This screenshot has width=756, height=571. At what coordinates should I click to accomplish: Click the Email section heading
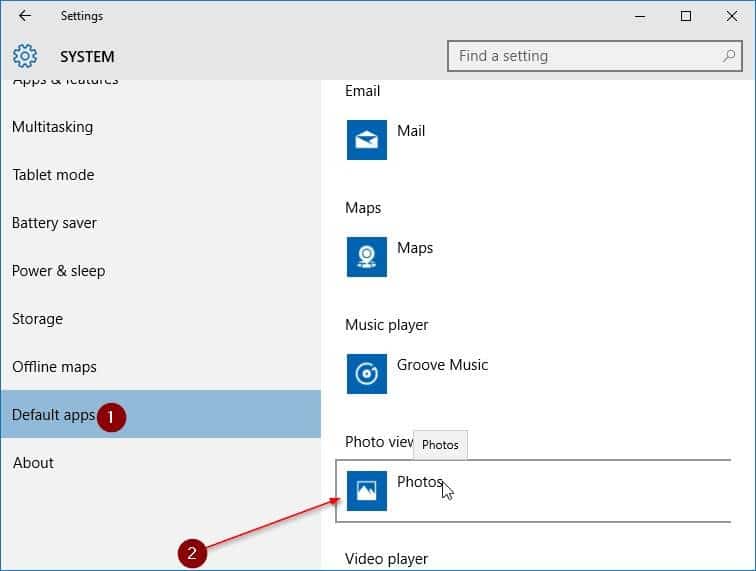coord(363,91)
